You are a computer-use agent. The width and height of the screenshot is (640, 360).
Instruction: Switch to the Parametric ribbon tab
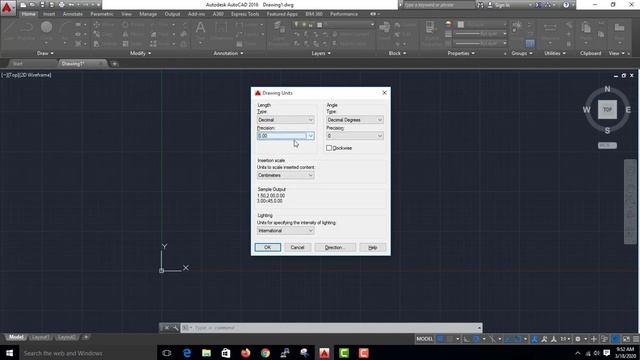[x=102, y=14]
